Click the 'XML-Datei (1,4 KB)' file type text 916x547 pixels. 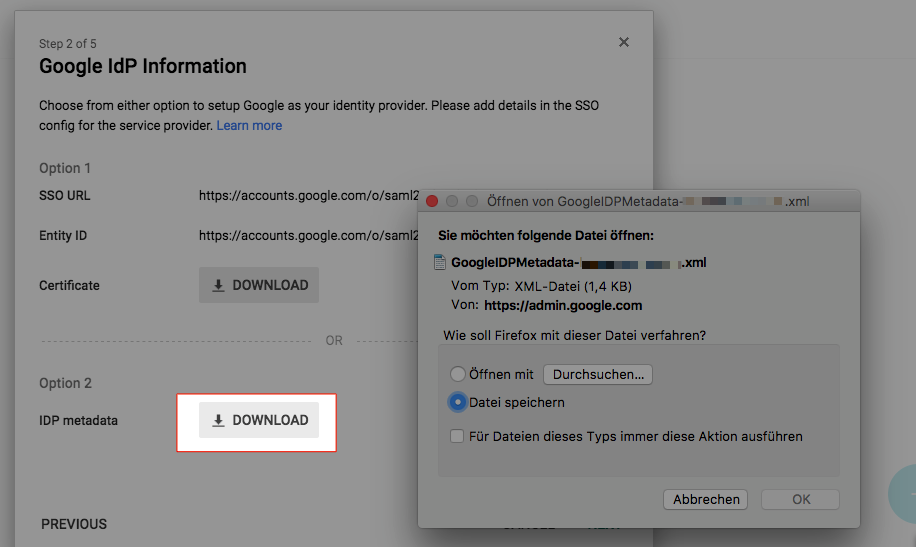pos(573,286)
